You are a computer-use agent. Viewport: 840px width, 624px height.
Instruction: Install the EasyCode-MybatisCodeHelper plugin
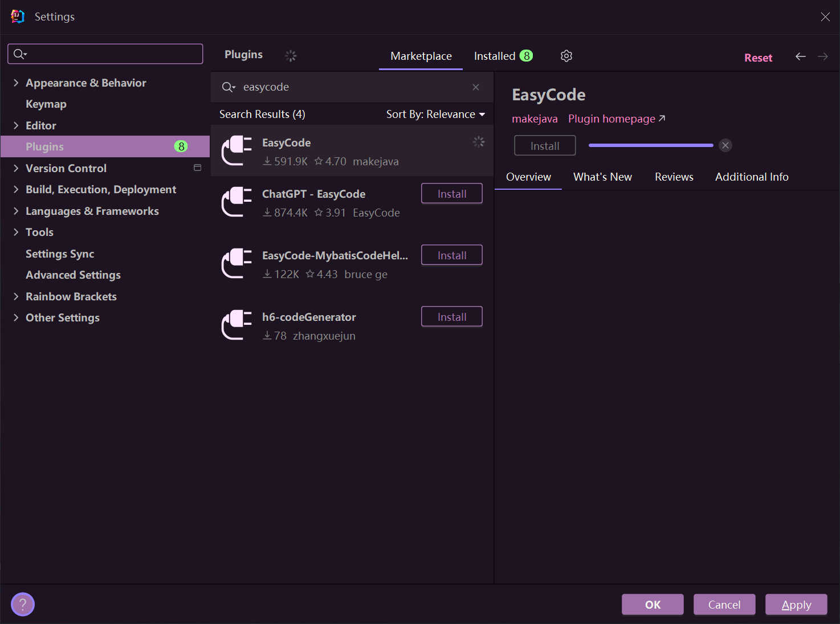[452, 255]
